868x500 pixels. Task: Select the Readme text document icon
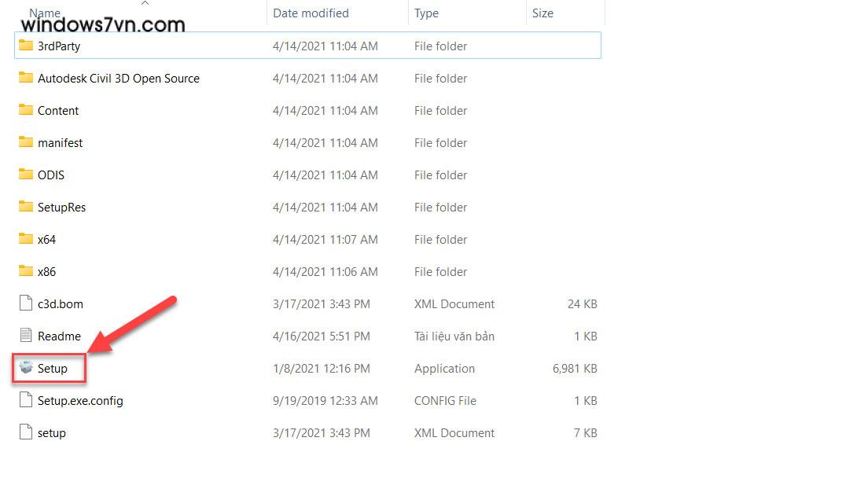tap(26, 336)
